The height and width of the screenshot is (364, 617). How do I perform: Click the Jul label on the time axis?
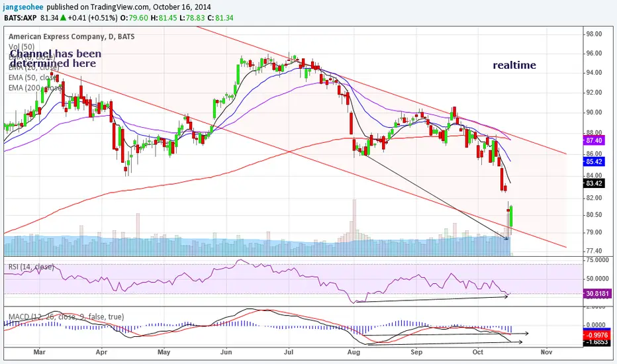289,352
